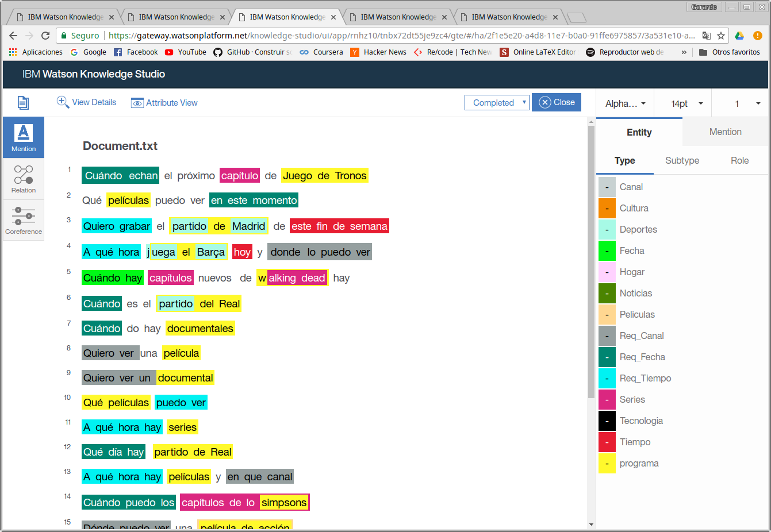
Task: Select the Deportes entity type swatch
Action: click(607, 229)
